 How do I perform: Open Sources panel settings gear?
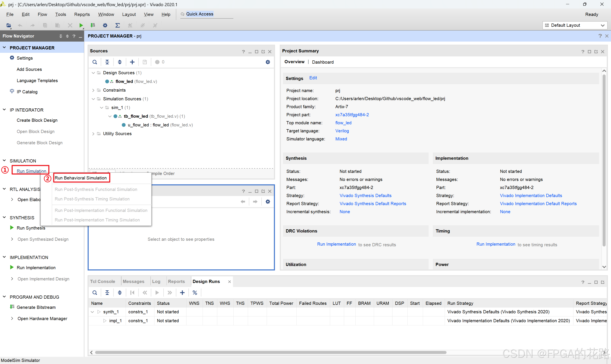268,62
